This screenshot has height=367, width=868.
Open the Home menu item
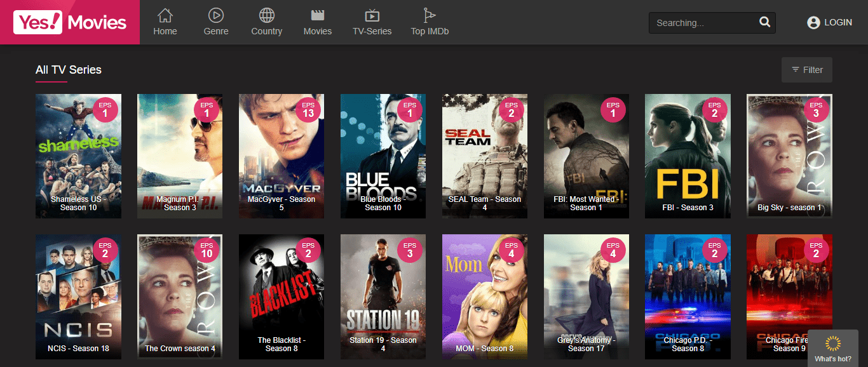point(165,22)
